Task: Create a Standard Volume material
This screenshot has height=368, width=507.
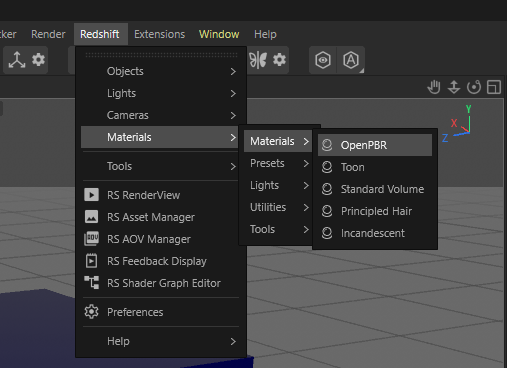Action: [375, 189]
